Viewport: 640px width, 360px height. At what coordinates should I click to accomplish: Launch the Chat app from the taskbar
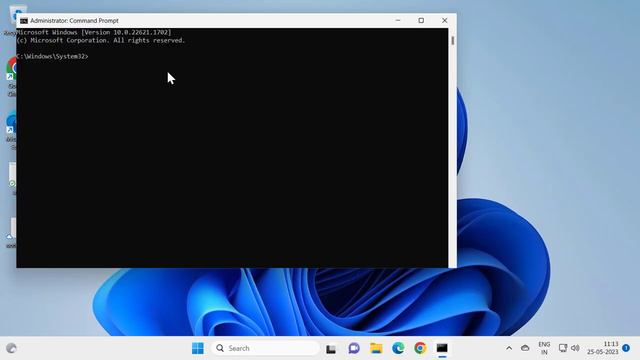pos(354,348)
